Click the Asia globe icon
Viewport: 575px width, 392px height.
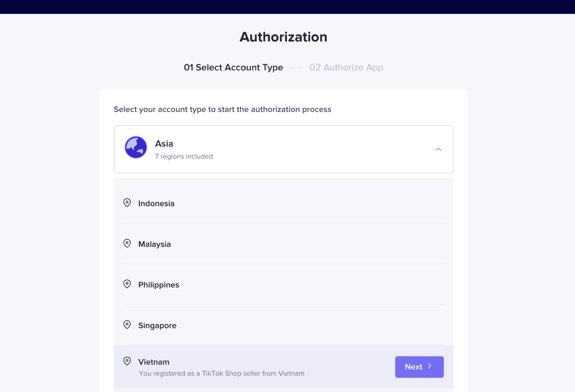pyautogui.click(x=136, y=147)
